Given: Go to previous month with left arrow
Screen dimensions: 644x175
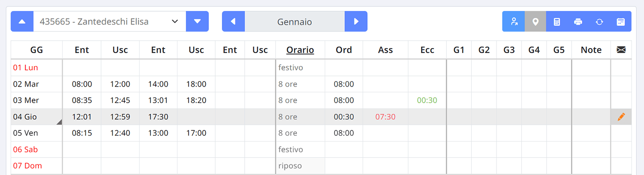Looking at the screenshot, I should 233,21.
